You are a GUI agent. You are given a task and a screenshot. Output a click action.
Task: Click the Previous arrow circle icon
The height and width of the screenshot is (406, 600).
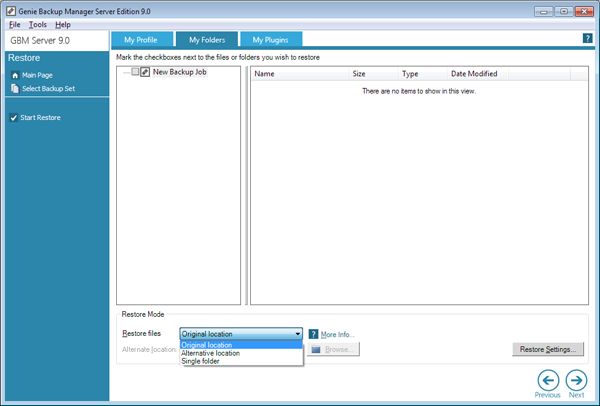click(548, 380)
